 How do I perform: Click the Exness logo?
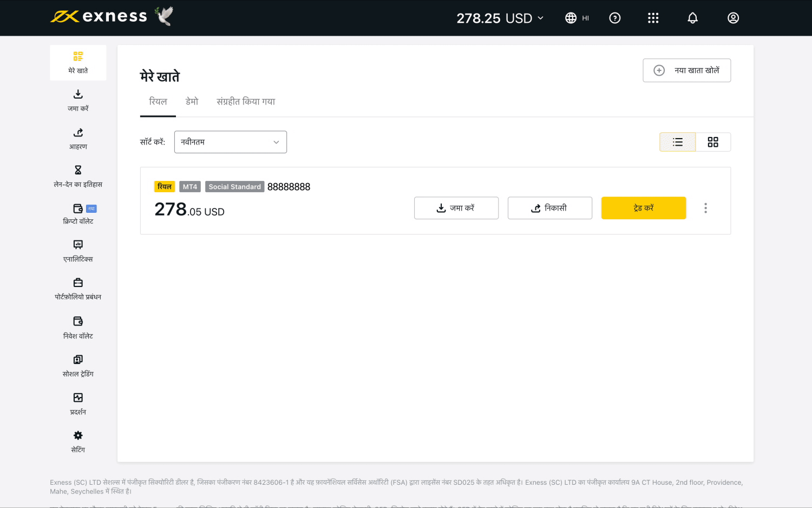click(99, 16)
